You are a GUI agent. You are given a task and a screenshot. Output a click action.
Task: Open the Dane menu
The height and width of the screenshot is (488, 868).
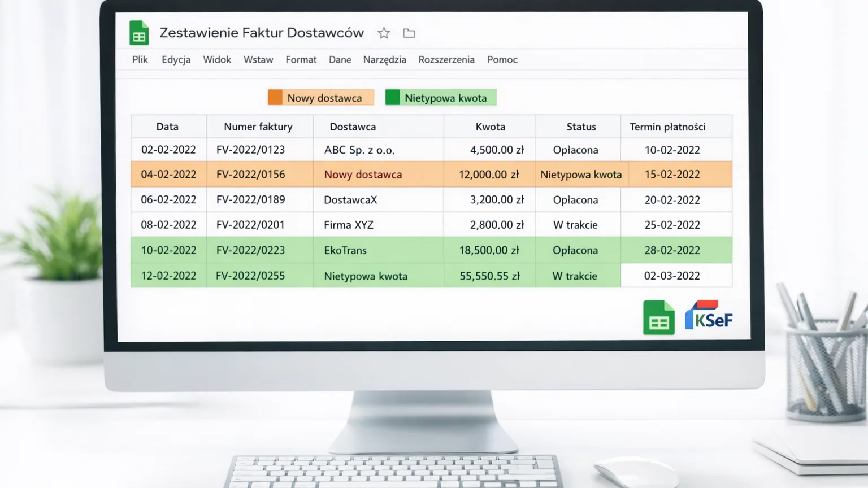pyautogui.click(x=340, y=59)
